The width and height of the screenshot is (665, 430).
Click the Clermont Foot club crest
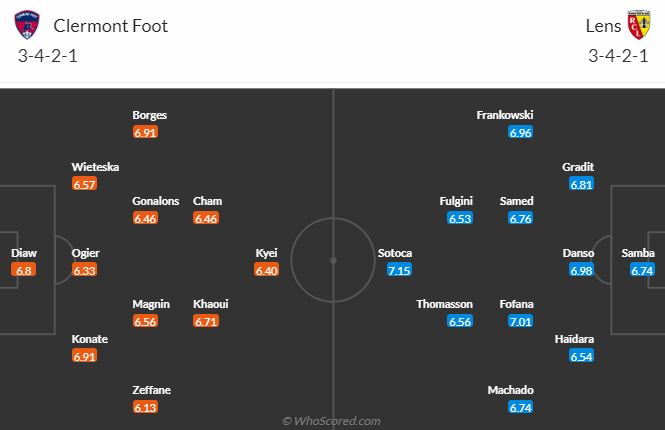pos(27,25)
